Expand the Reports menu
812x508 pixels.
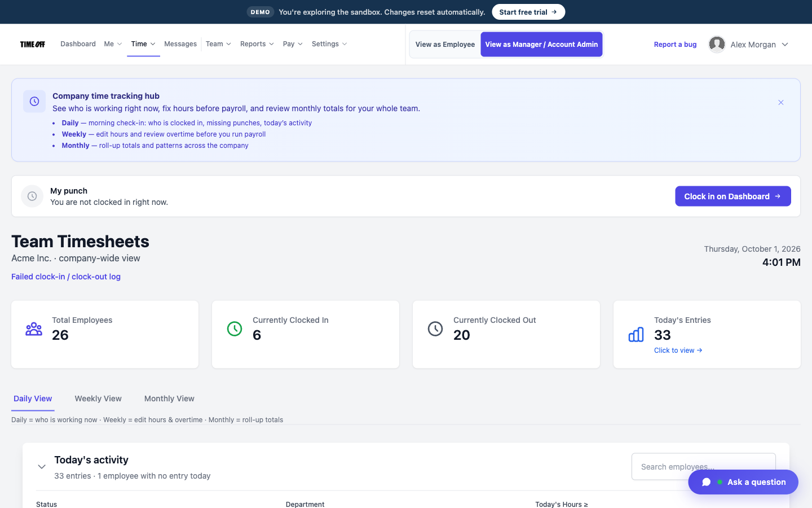257,44
